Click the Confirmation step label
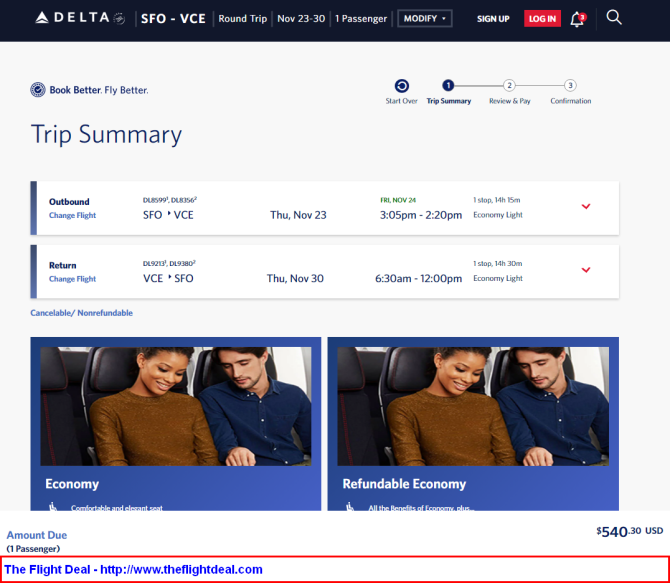 (x=571, y=101)
